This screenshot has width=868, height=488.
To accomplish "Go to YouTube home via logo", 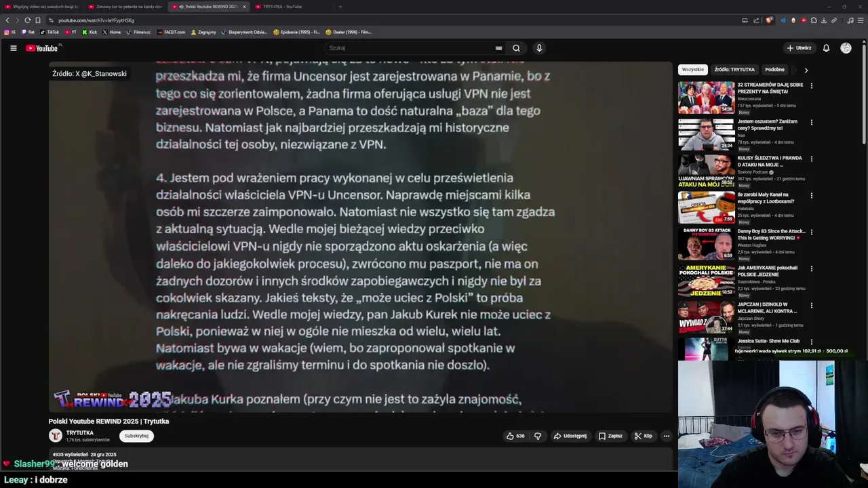I will pos(42,48).
